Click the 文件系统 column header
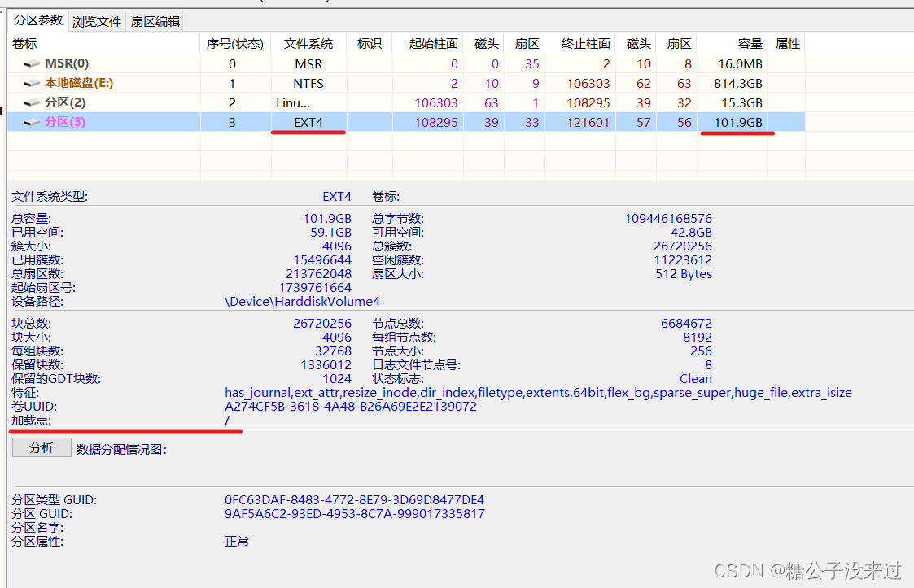This screenshot has width=914, height=588. 308,43
